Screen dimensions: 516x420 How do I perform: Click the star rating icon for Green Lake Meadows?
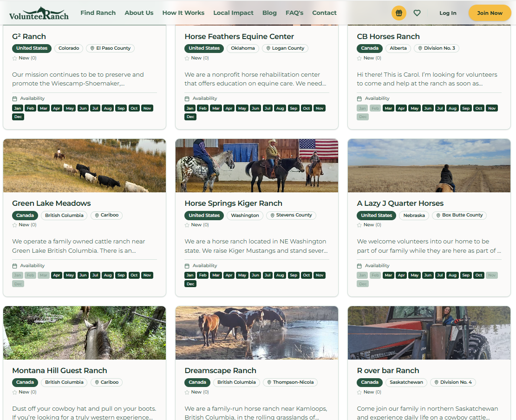(x=14, y=225)
